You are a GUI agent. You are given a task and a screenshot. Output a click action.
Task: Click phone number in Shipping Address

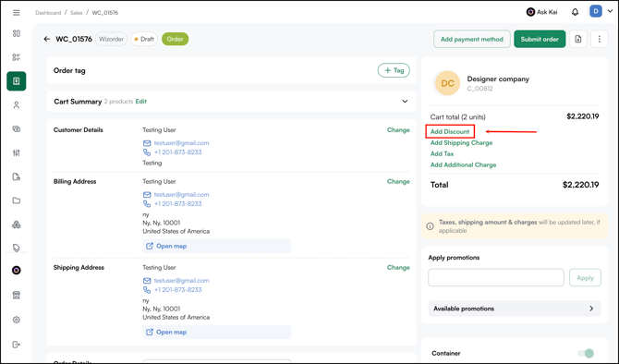177,290
